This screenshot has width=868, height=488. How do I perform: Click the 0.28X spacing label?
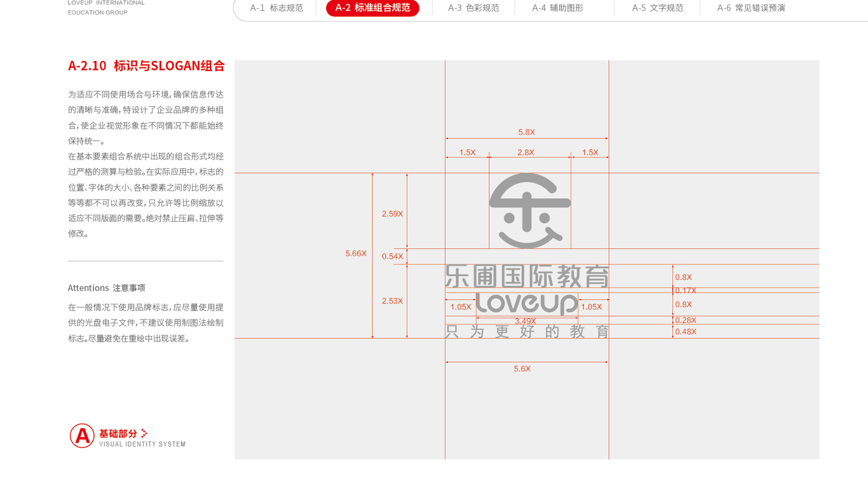tap(686, 320)
